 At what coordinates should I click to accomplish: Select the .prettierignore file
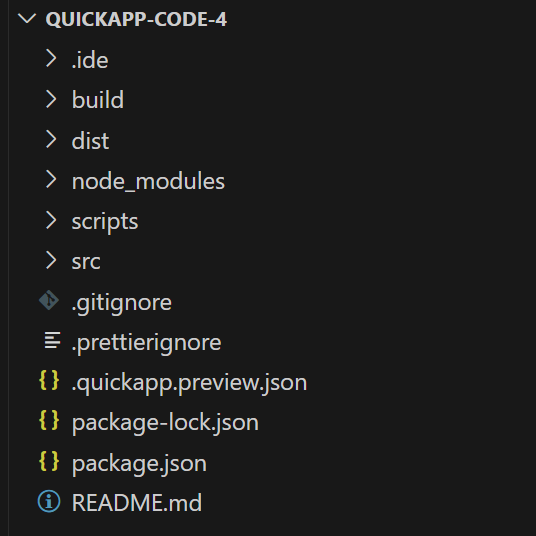tap(146, 343)
